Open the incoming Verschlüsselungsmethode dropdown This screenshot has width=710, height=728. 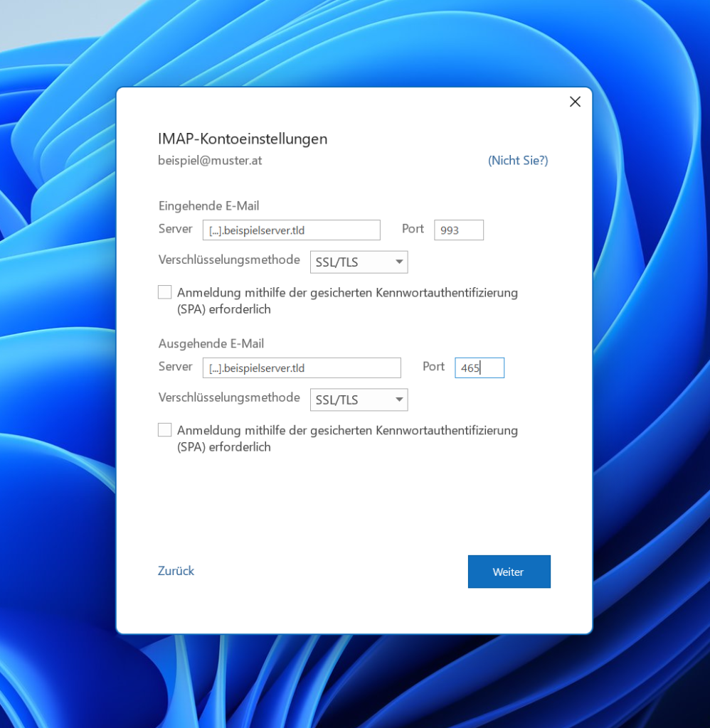tap(359, 262)
